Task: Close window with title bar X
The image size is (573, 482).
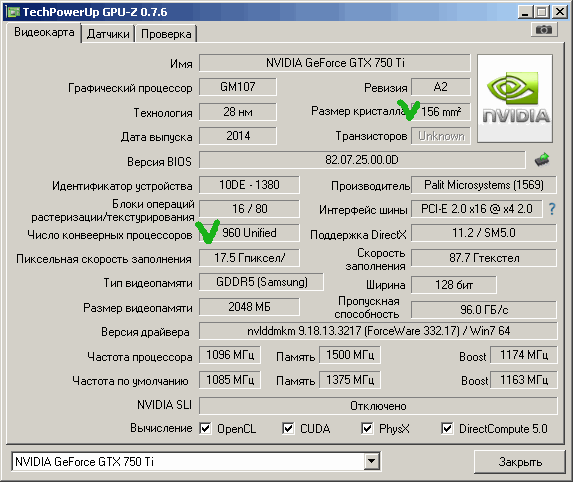Action: point(559,12)
